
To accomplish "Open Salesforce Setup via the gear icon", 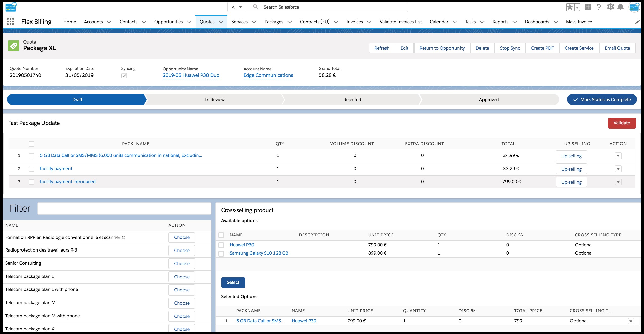I will pyautogui.click(x=610, y=7).
